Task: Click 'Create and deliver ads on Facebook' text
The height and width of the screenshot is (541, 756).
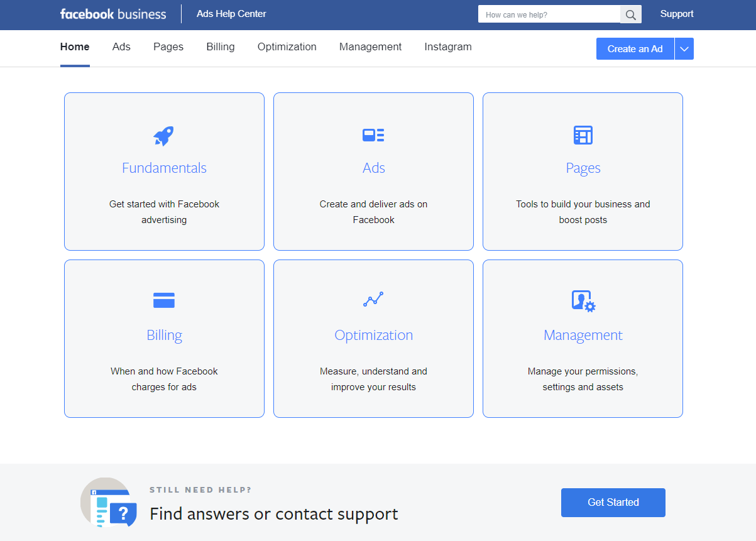Action: pos(373,212)
